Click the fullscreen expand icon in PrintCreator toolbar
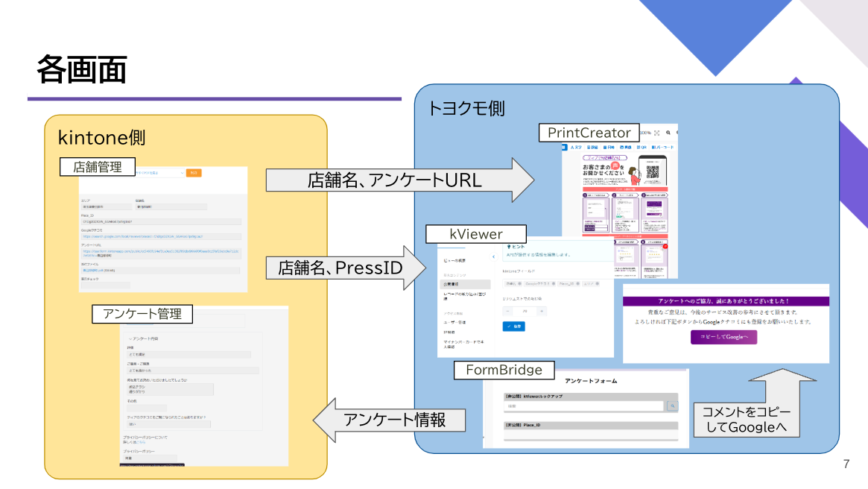Image resolution: width=868 pixels, height=489 pixels. tap(656, 133)
